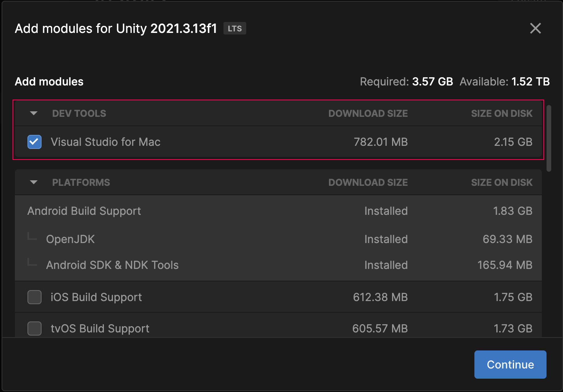The image size is (563, 392).
Task: Collapse the Platforms section arrow
Action: point(34,182)
